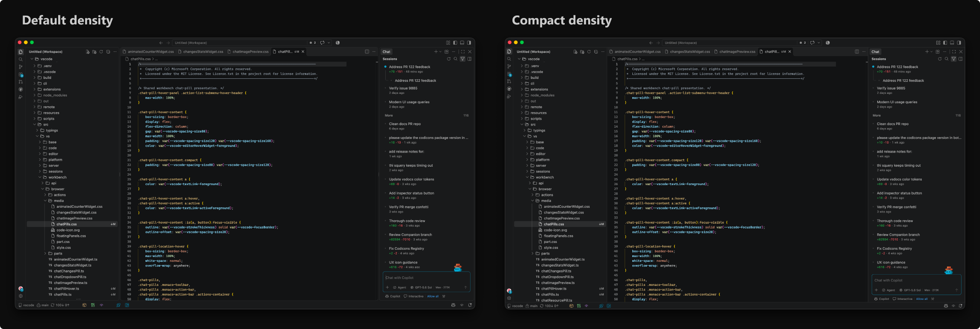Screen dimensions: 980x329
Task: Open chat title-bar dropdown arrow in Default density window
Action: tap(329, 43)
